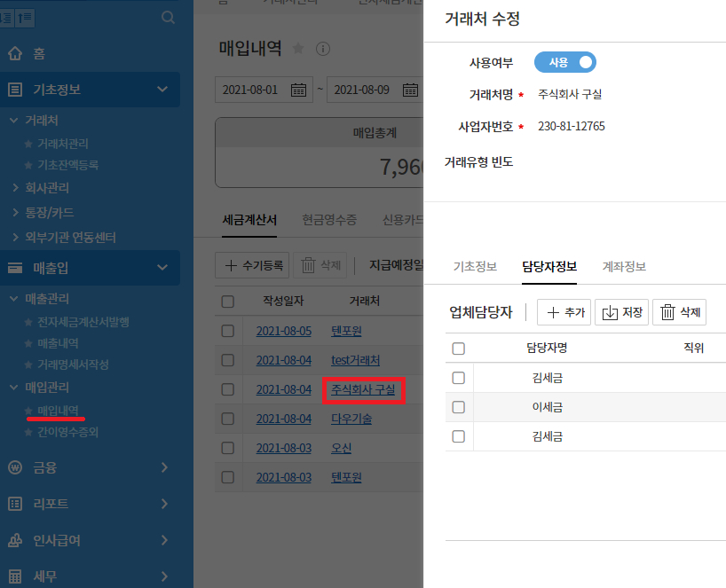Check the box for 이세금 contact row
This screenshot has width=726, height=588.
click(x=459, y=407)
